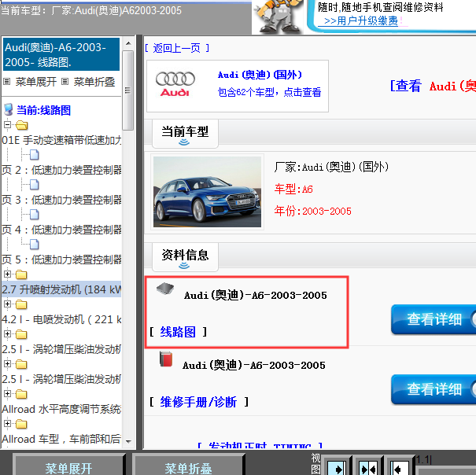Screen dimensions: 476x475
Task: Select 页 5：低速加力装置控制器 entry
Action: tap(61, 260)
